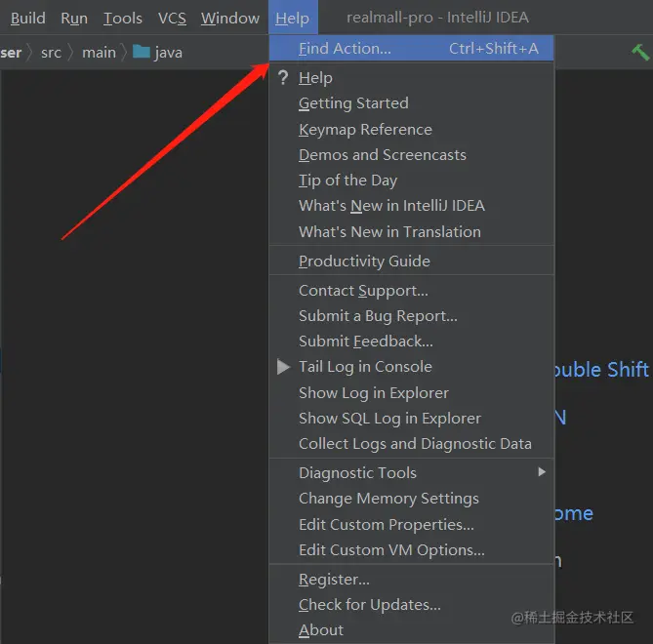The image size is (653, 644).
Task: Click the java folder icon in breadcrumb
Action: pyautogui.click(x=142, y=52)
